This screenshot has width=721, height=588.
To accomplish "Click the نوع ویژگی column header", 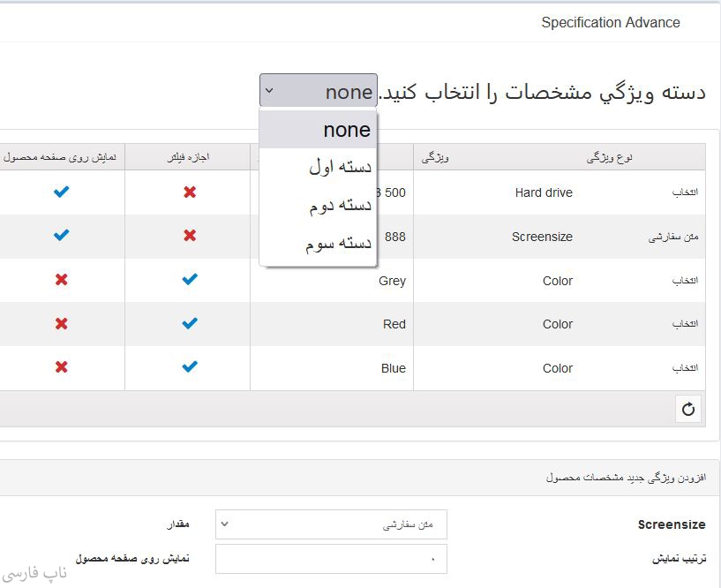I will 609,157.
